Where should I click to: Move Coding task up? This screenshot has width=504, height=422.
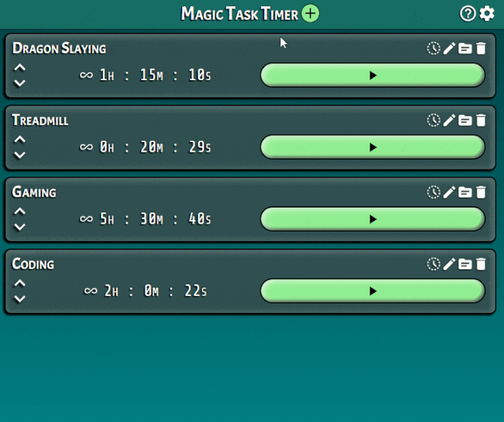20,283
